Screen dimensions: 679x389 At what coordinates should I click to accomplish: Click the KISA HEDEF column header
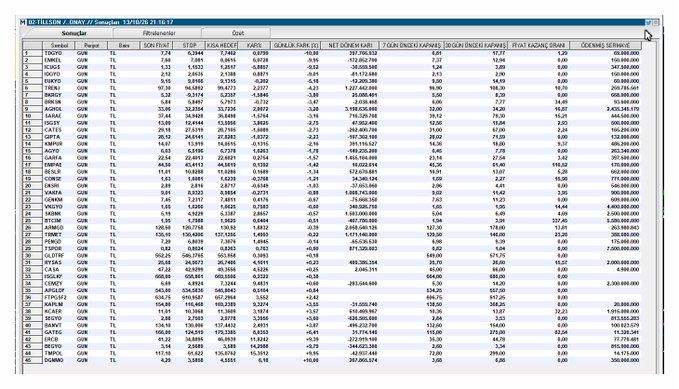point(221,45)
